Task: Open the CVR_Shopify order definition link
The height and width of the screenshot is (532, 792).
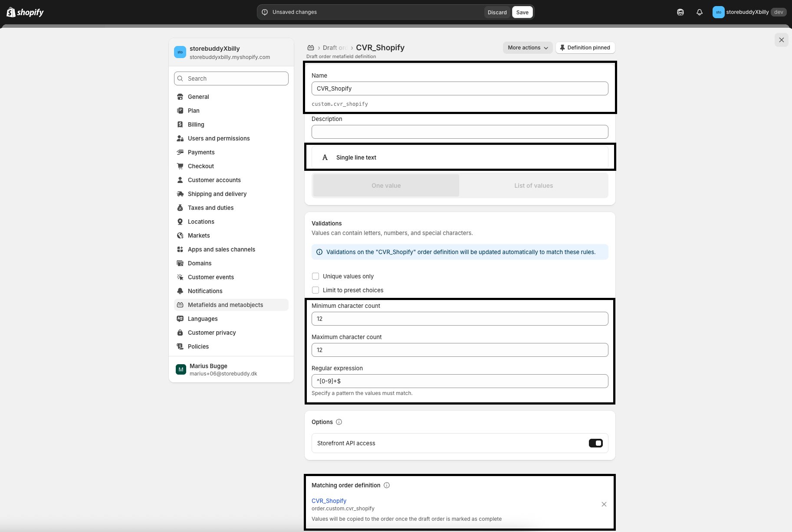Action: (x=329, y=501)
